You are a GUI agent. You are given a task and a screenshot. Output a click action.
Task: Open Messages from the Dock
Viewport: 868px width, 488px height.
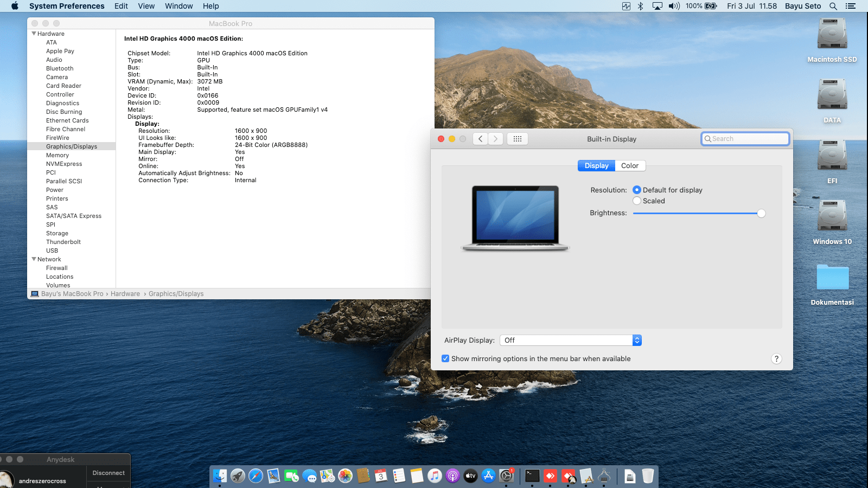309,476
